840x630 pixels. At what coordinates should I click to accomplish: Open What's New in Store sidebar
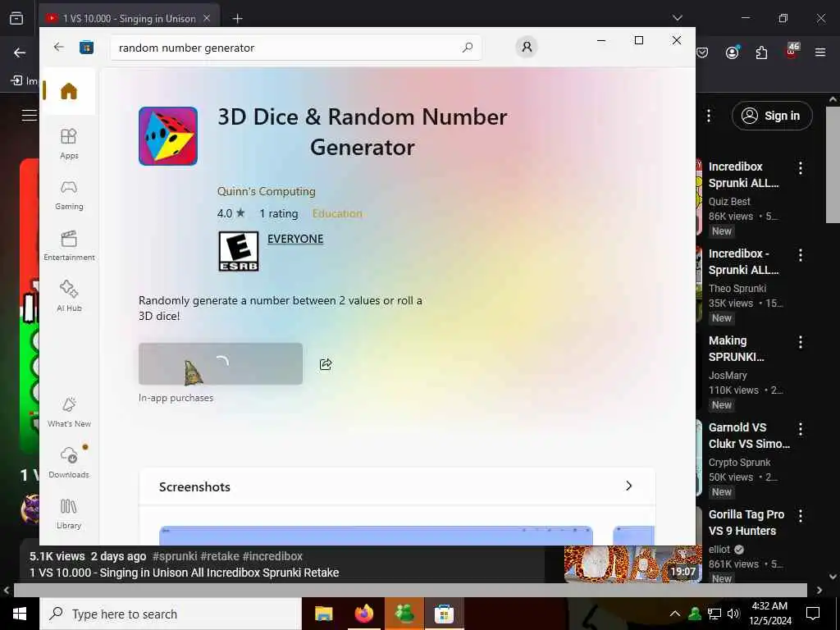(x=69, y=412)
